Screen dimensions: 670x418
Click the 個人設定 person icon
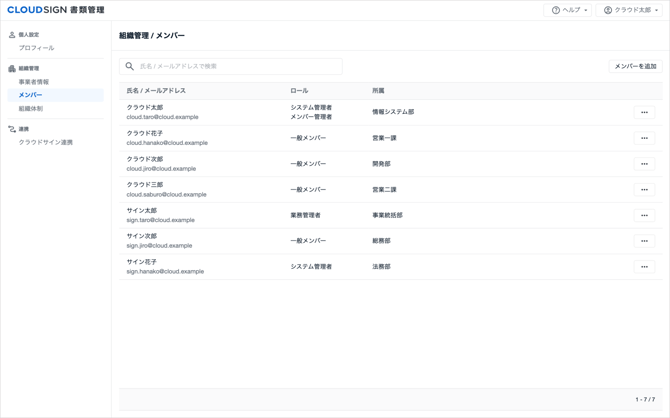pyautogui.click(x=12, y=35)
